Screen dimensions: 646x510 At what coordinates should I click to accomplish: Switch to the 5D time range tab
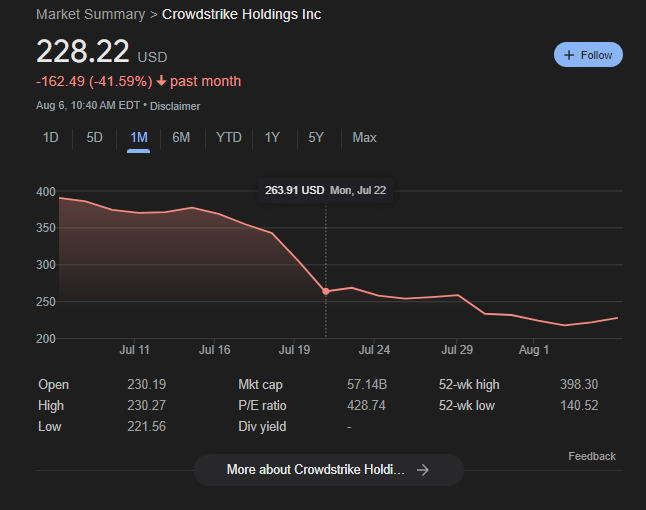click(x=94, y=137)
